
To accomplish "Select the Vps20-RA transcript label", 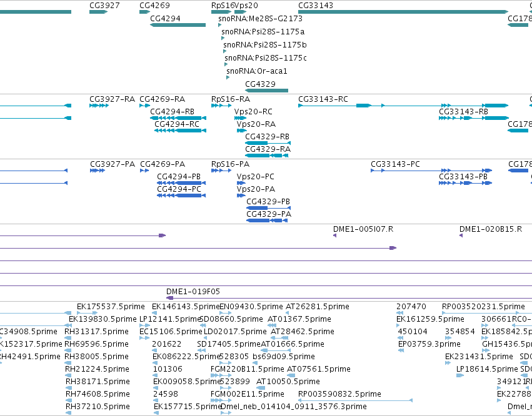I will (256, 124).
